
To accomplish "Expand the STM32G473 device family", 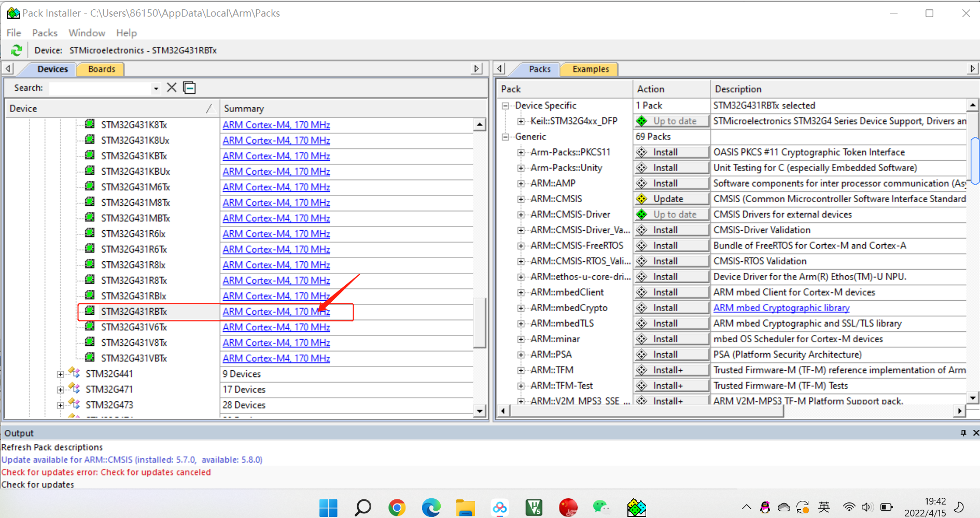I will coord(61,405).
